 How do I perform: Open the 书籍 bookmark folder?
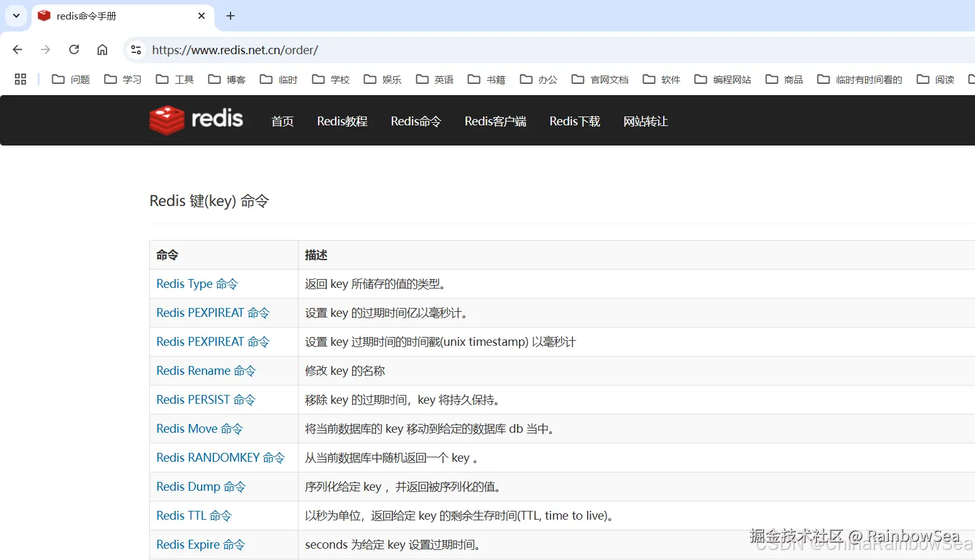click(x=486, y=79)
